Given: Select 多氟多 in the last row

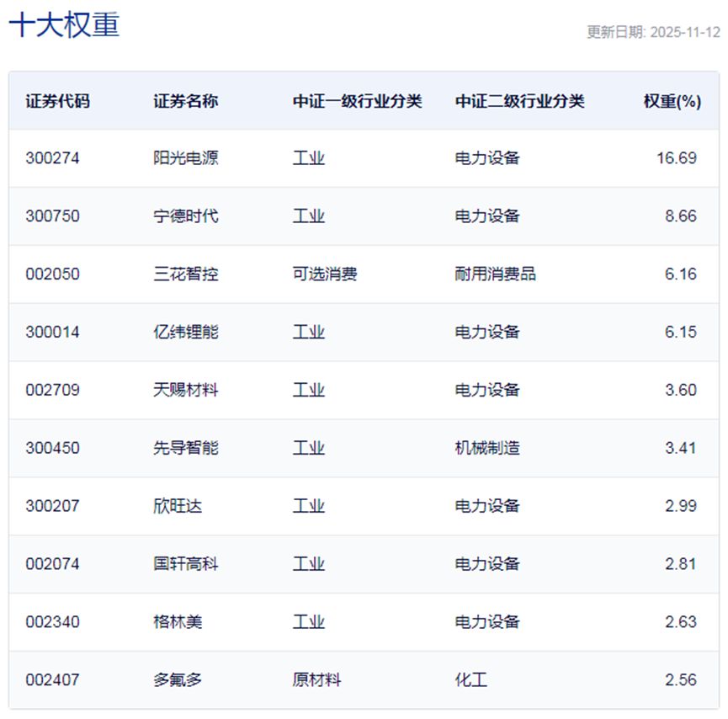Looking at the screenshot, I should click(174, 679).
